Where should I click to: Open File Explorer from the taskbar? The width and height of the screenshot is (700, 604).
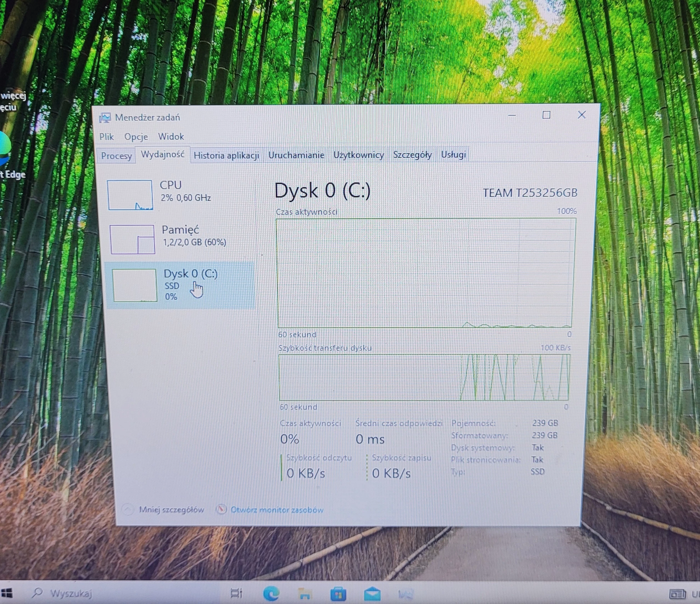coord(305,593)
